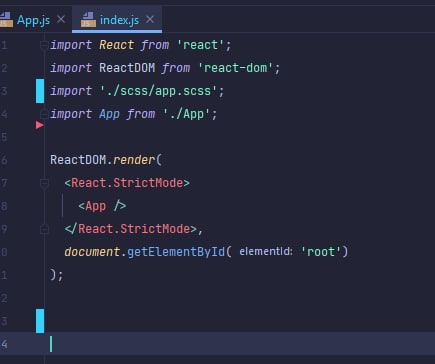Click the document keyword
435x364 pixels.
click(92, 252)
